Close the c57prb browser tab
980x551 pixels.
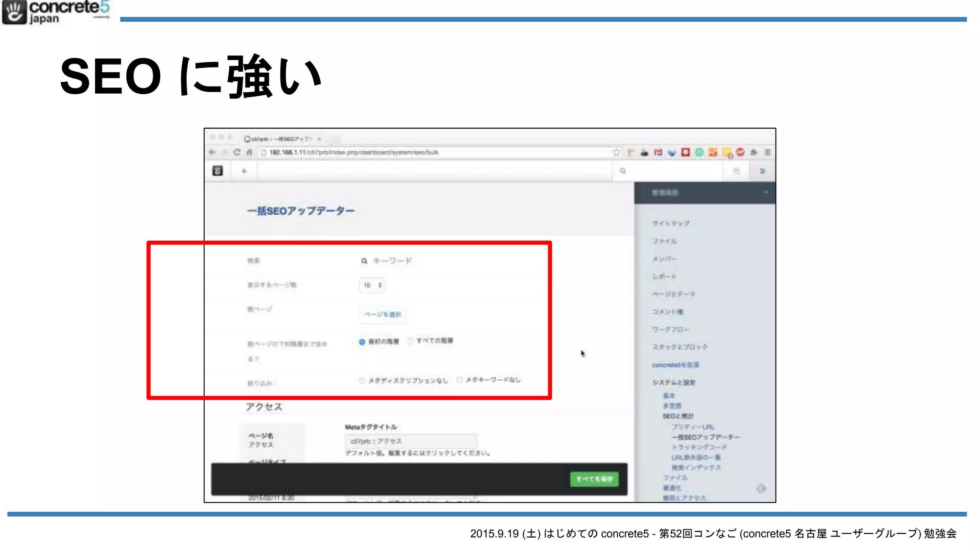click(319, 139)
